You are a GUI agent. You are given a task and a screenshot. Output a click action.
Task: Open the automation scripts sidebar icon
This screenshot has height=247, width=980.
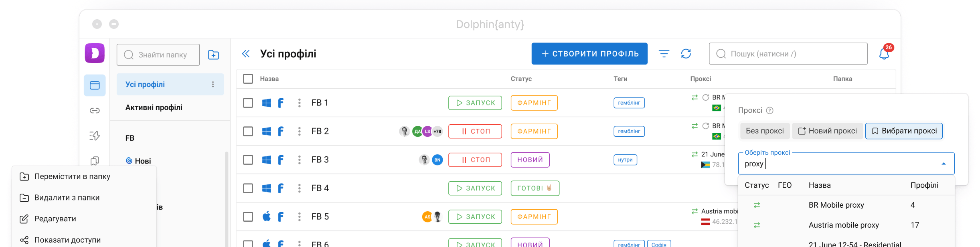95,136
